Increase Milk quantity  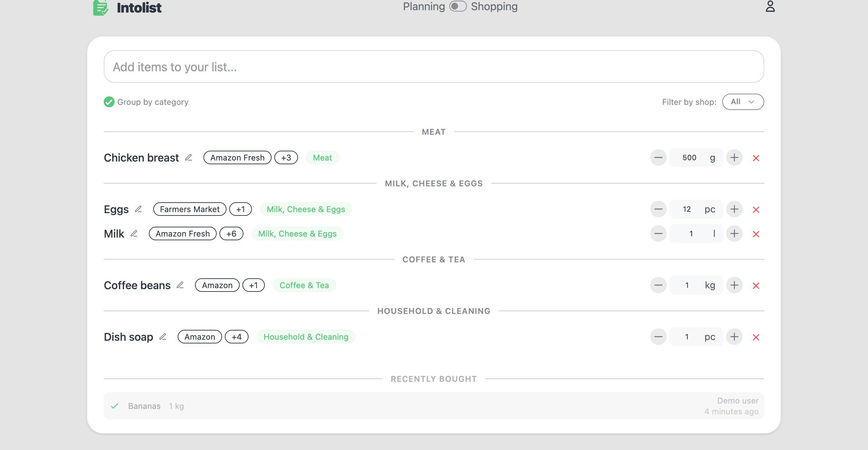(x=734, y=233)
